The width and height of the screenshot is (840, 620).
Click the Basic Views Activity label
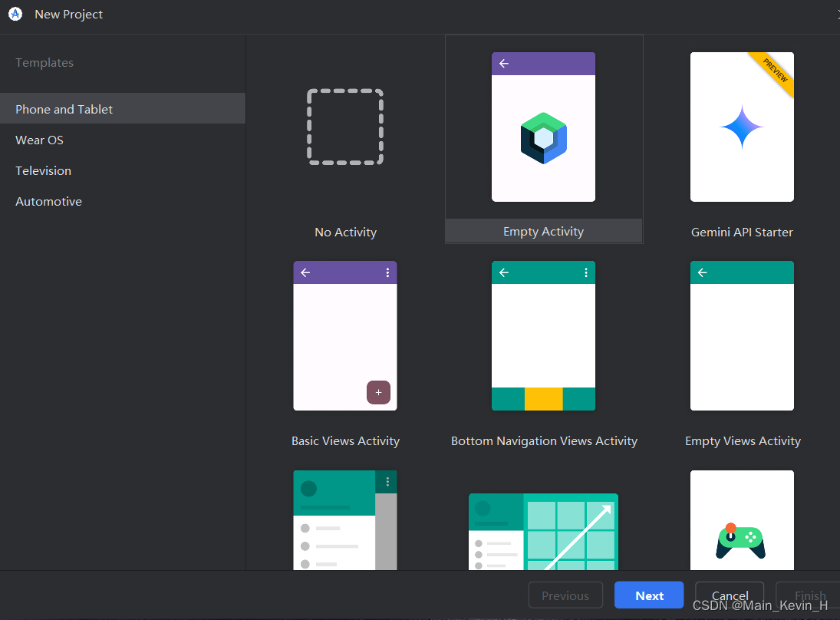click(345, 441)
